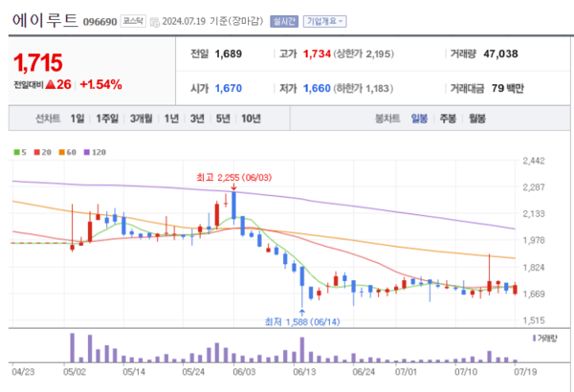Click the 2024.07.19 기준(장마감) date text
This screenshot has width=574, height=392.
pyautogui.click(x=212, y=21)
